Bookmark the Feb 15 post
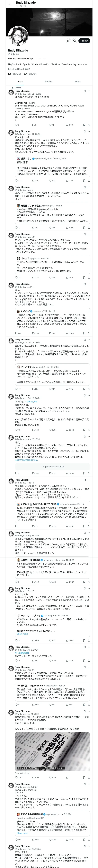Viewport: 98px width, 868px height. click(84, 526)
